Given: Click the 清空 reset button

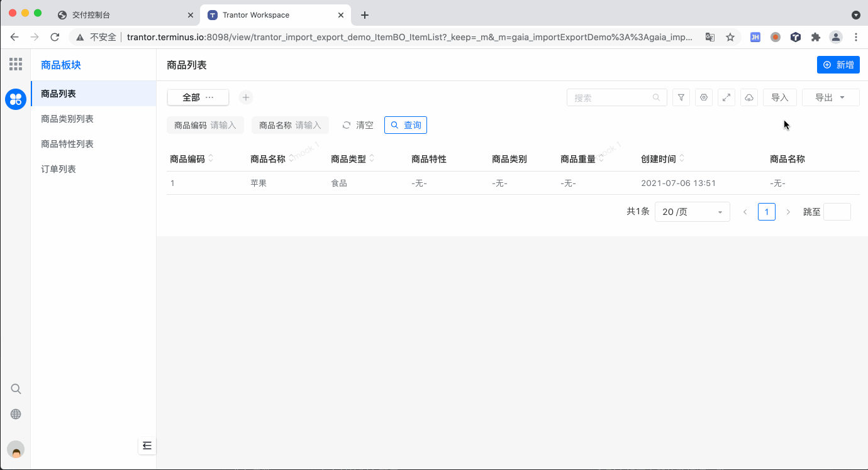Looking at the screenshot, I should pos(358,125).
